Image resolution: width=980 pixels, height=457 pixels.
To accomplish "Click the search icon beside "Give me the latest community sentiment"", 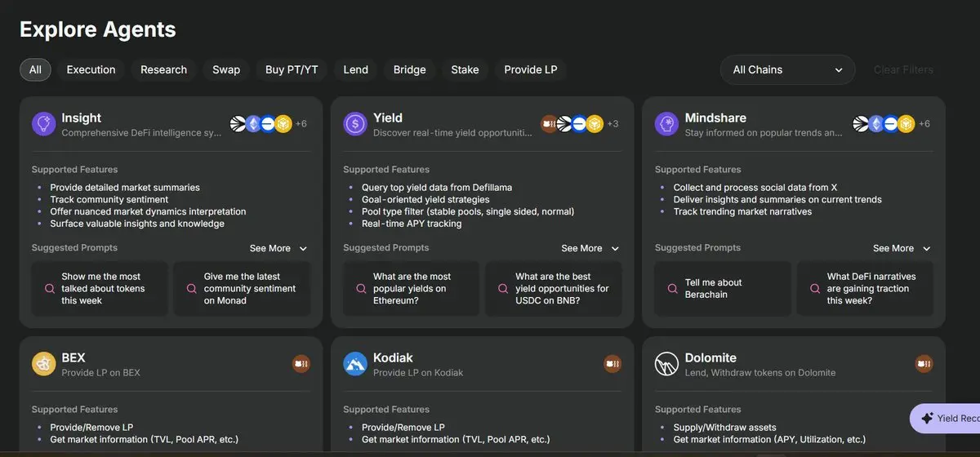I will (x=191, y=289).
